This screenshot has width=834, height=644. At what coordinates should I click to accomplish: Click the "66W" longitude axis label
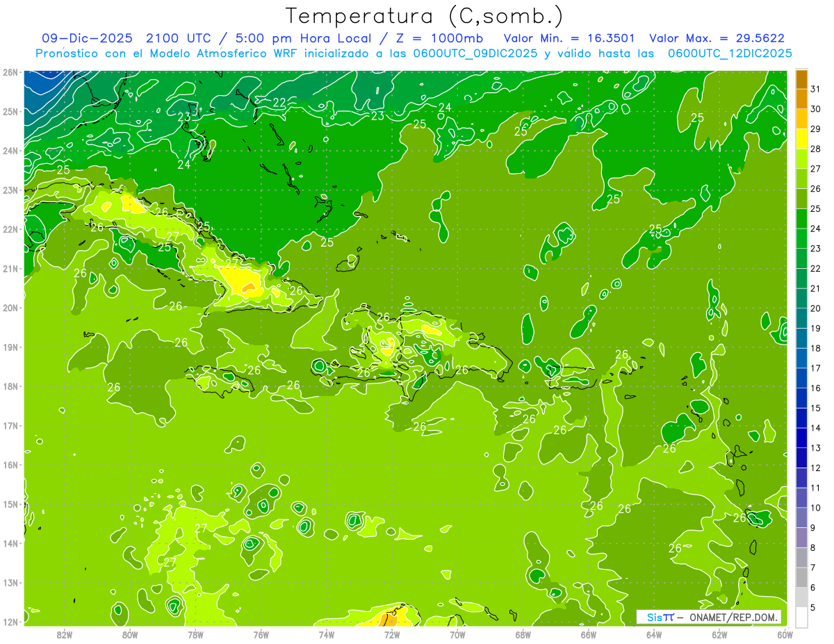589,634
